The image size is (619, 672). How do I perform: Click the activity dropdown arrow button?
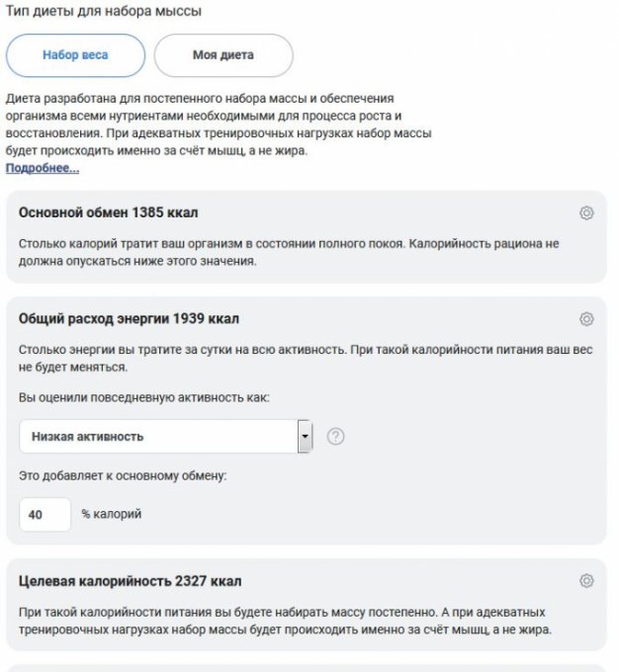coord(305,436)
